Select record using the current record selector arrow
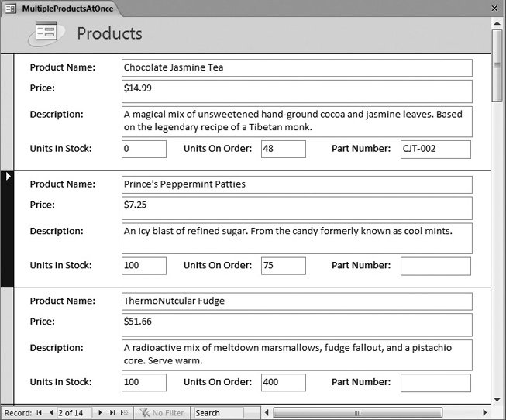506x420 pixels. pyautogui.click(x=8, y=177)
